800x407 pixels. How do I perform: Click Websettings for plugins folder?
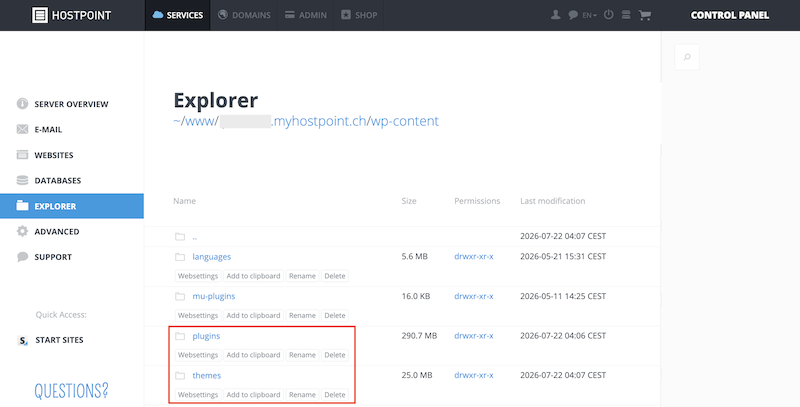(198, 355)
